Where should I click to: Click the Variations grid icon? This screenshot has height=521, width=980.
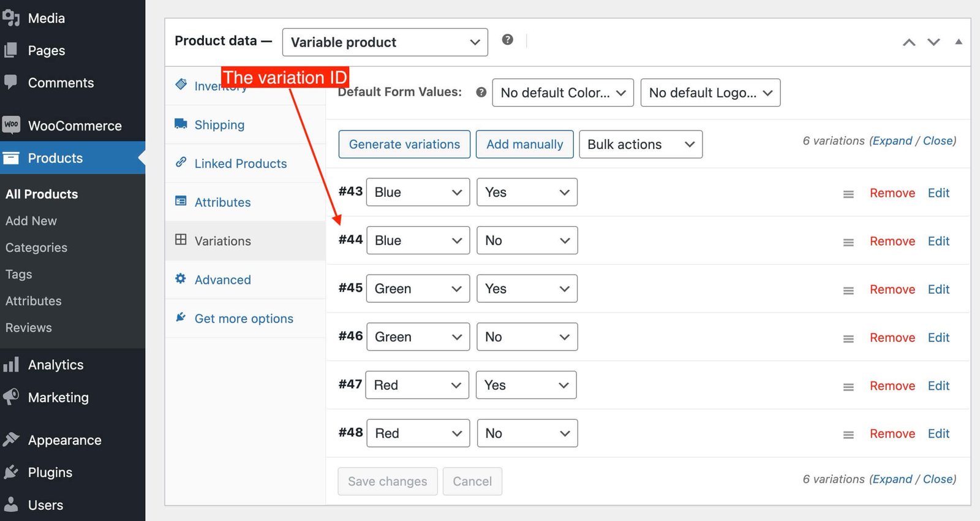pyautogui.click(x=181, y=240)
